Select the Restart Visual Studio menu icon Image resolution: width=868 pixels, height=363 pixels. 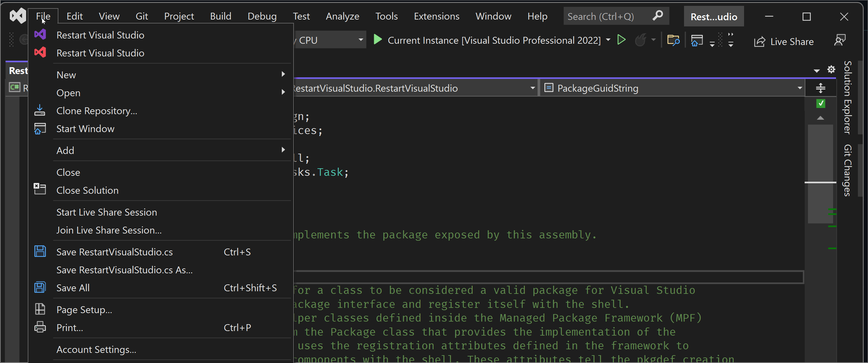(40, 34)
